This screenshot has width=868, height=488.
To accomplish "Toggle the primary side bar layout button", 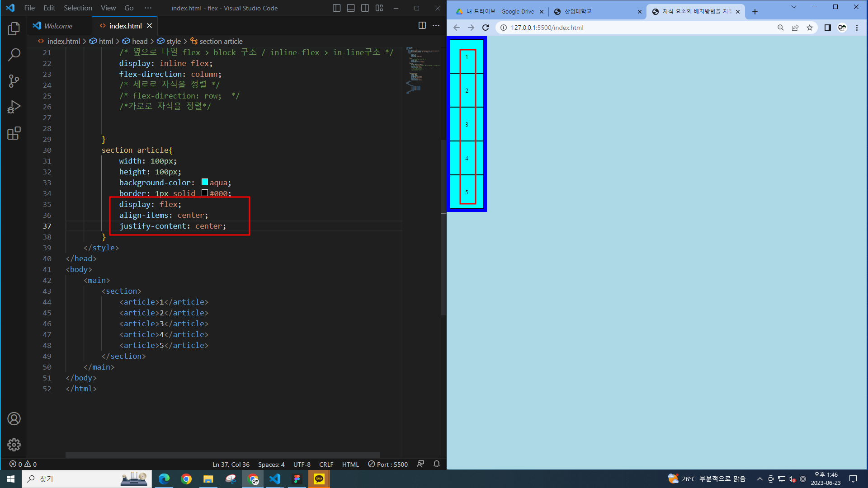I will coord(336,8).
